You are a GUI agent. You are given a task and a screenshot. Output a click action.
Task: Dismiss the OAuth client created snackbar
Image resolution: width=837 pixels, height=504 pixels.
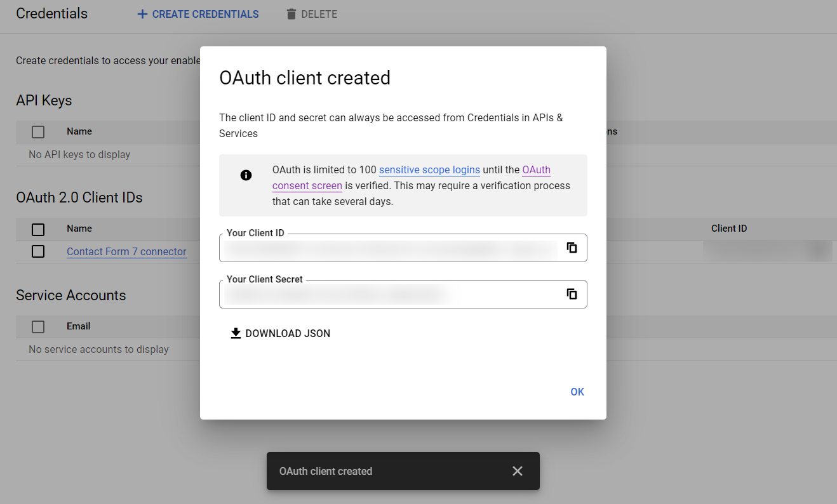point(518,471)
